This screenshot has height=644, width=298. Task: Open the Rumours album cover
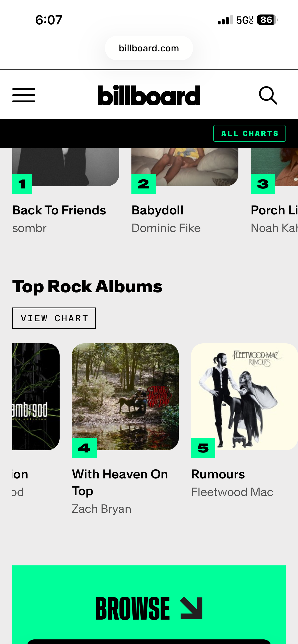tap(245, 392)
